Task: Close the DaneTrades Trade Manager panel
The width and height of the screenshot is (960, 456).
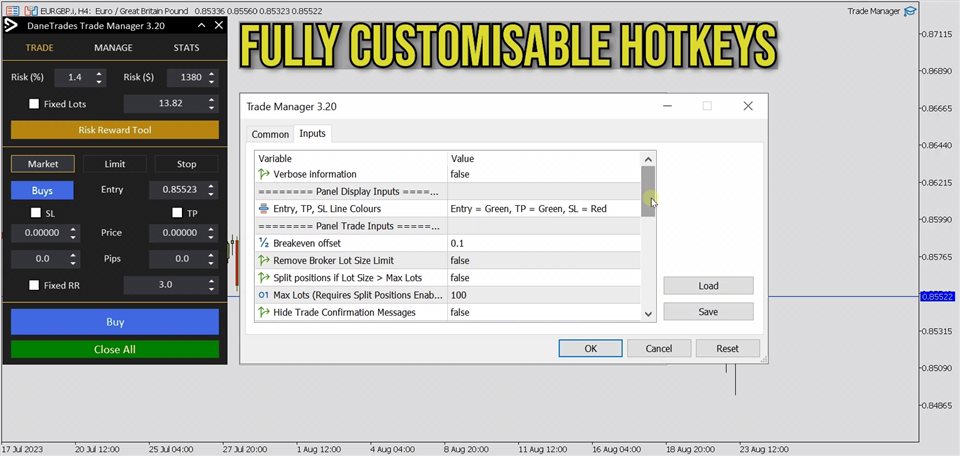Action: tap(219, 26)
